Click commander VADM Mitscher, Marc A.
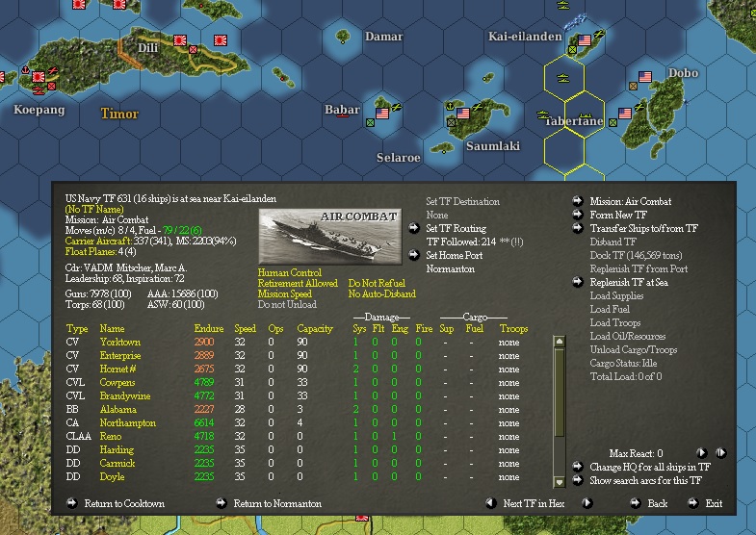 (x=126, y=267)
